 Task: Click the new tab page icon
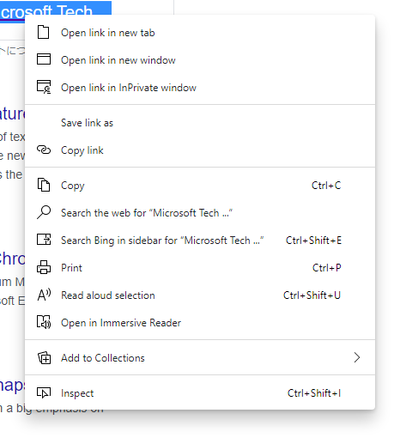point(43,33)
